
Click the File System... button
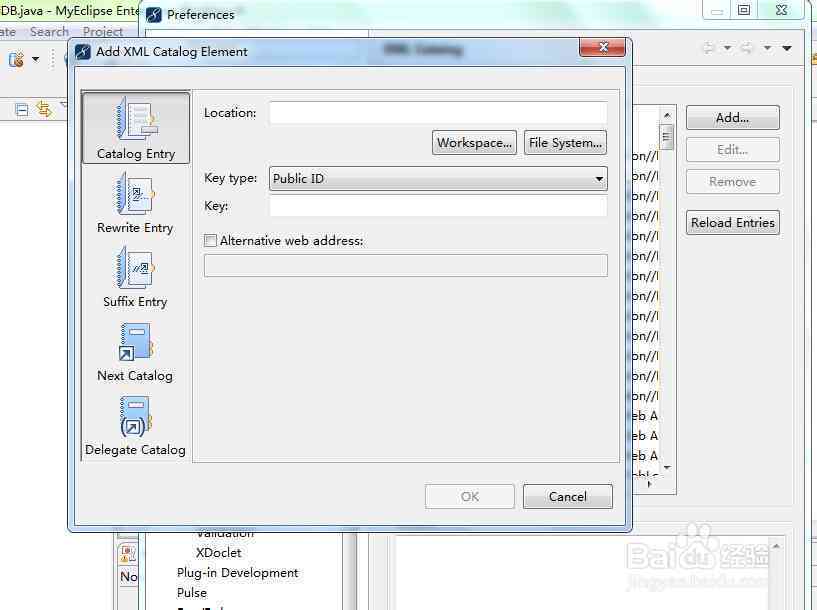click(x=565, y=142)
